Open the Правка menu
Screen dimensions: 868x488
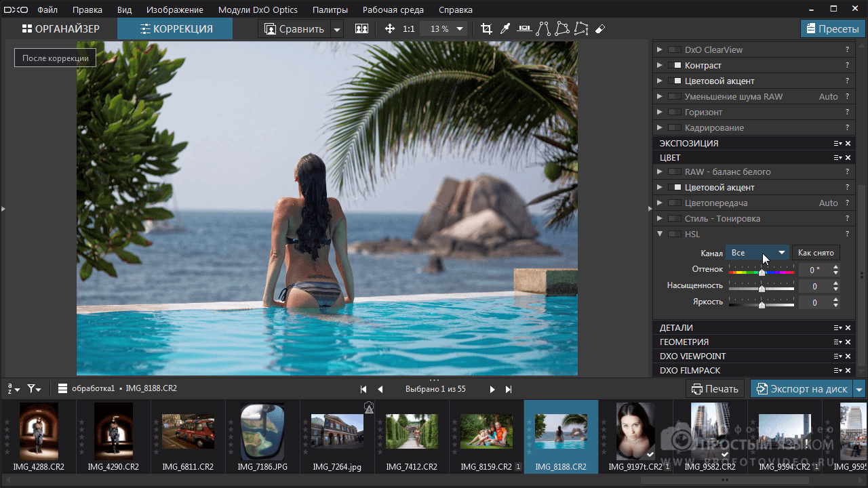[x=87, y=10]
